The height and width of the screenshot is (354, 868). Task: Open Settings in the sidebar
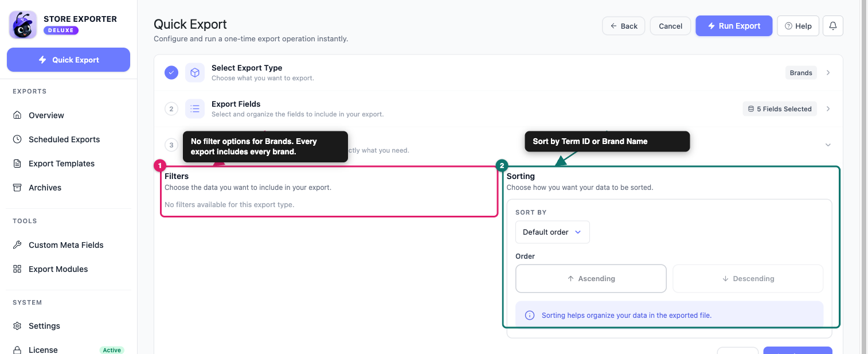44,326
